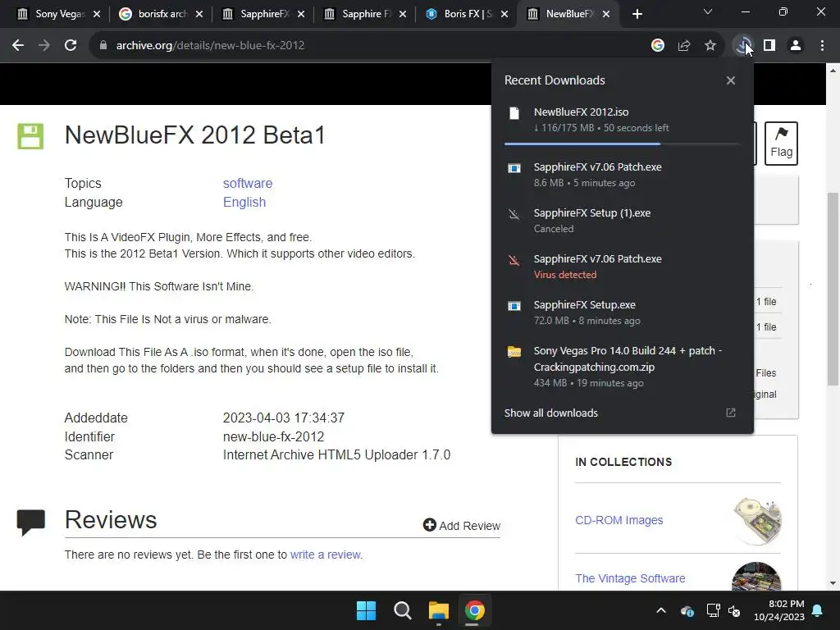
Task: Close the Recent Downloads popup
Action: tap(731, 80)
